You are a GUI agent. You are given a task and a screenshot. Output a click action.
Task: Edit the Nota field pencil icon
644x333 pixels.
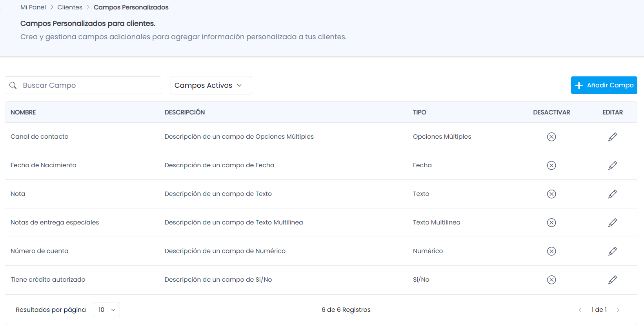coord(613,194)
